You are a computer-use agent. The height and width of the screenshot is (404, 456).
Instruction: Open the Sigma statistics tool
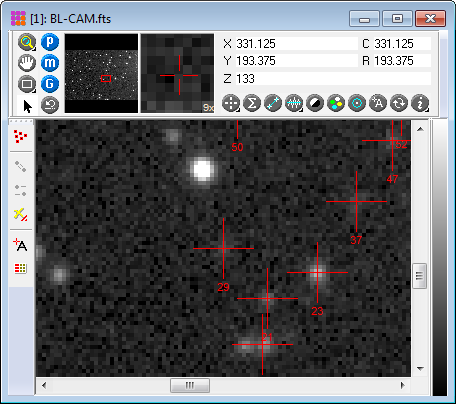point(252,103)
